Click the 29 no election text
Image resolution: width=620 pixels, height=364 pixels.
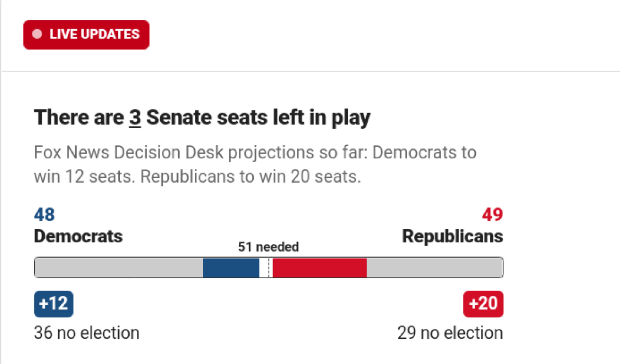pyautogui.click(x=450, y=333)
